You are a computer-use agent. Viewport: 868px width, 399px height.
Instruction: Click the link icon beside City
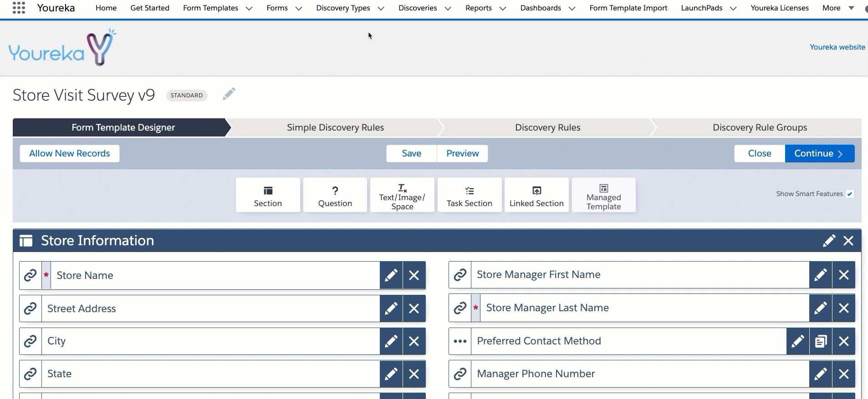pos(31,341)
